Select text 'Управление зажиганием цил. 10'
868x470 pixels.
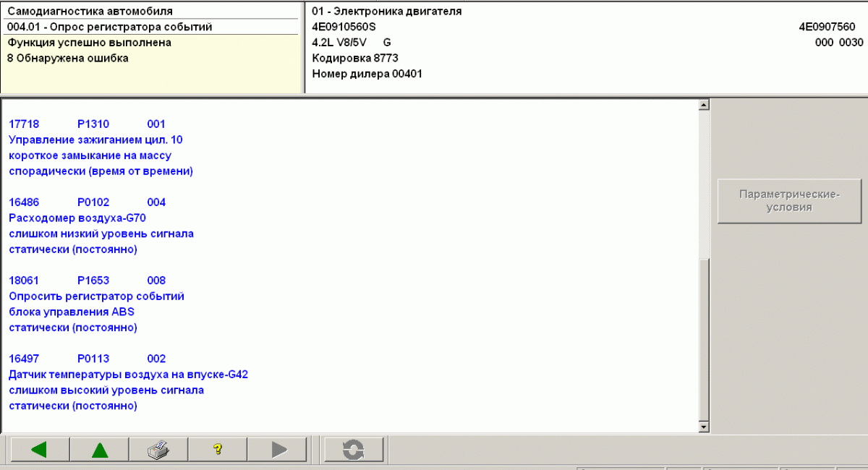(x=95, y=140)
